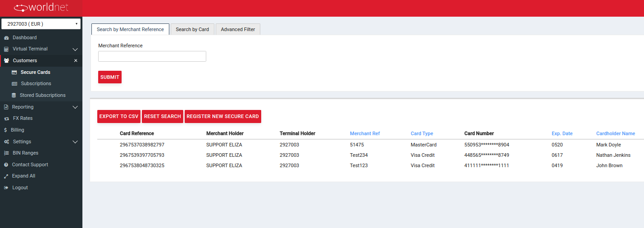The image size is (644, 228).
Task: Click merchant ref 51475
Action: [x=357, y=145]
